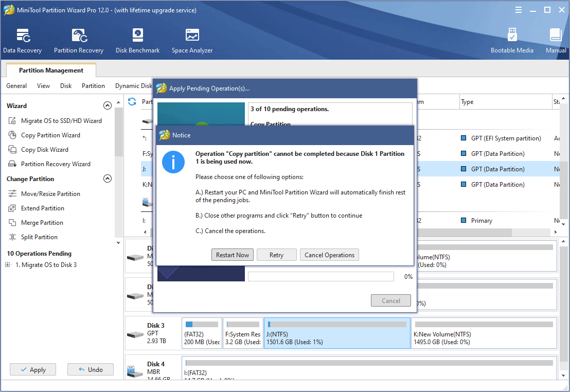Open the Disk Benchmark tool

[137, 41]
